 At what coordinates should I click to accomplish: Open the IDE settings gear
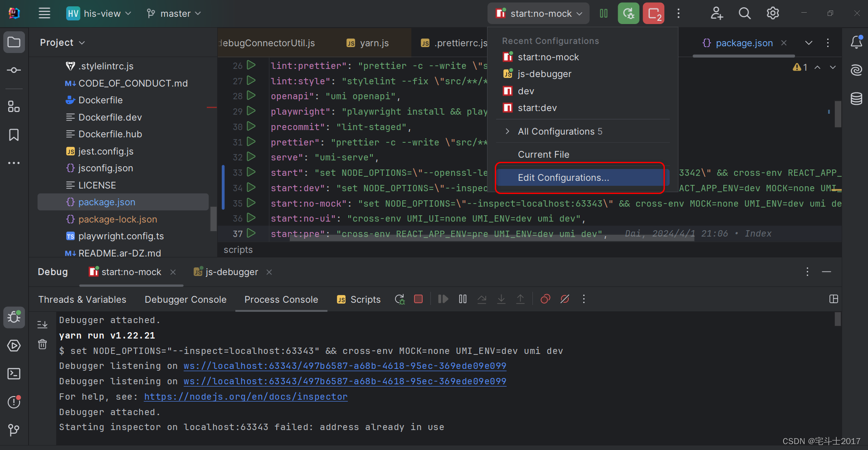pyautogui.click(x=773, y=14)
